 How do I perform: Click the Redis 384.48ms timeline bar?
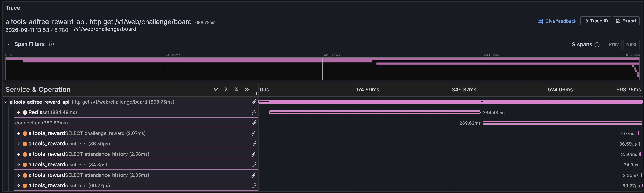(375, 113)
